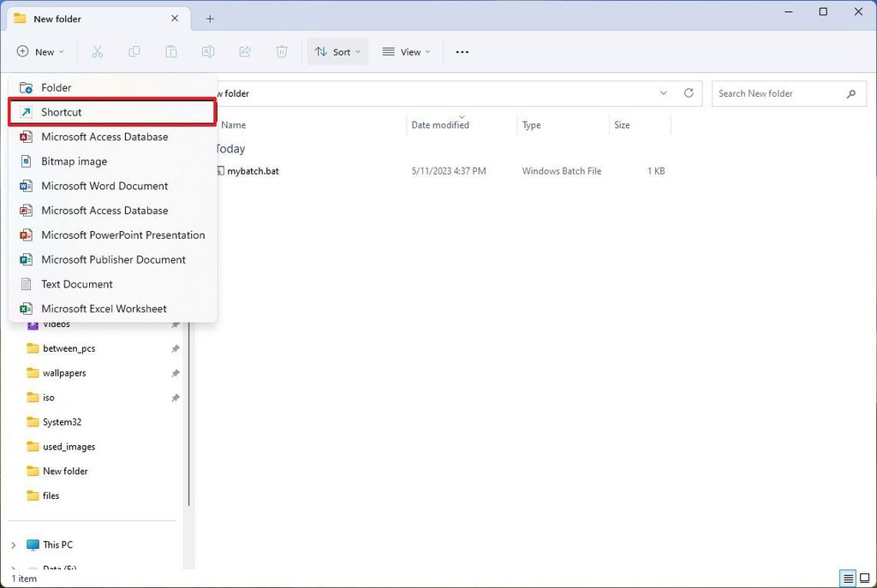Image resolution: width=877 pixels, height=588 pixels.
Task: Open the See more ellipsis menu
Action: 462,51
